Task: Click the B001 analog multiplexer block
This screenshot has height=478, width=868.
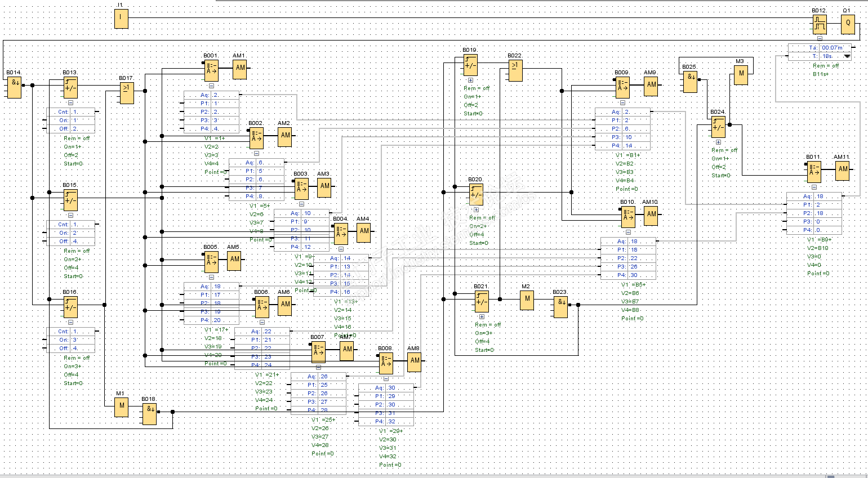Action: point(211,70)
